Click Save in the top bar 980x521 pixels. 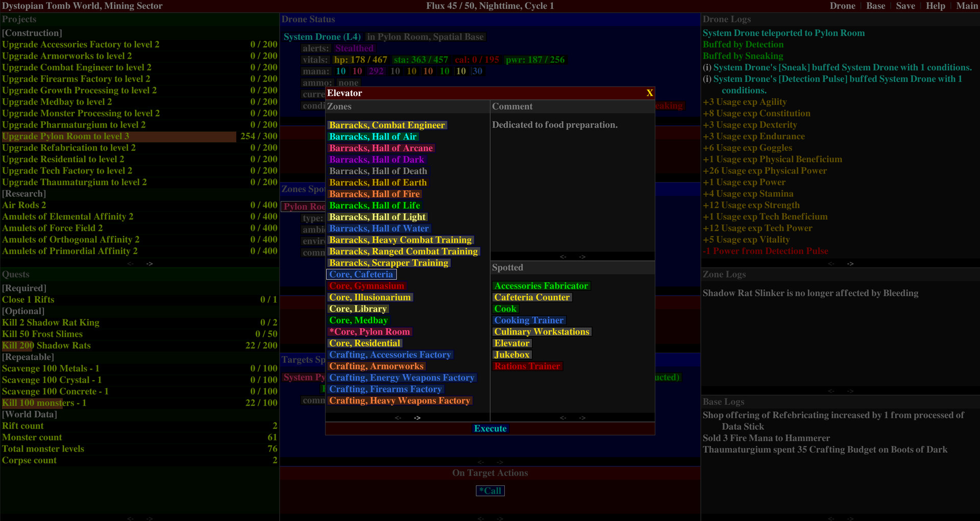[x=905, y=6]
